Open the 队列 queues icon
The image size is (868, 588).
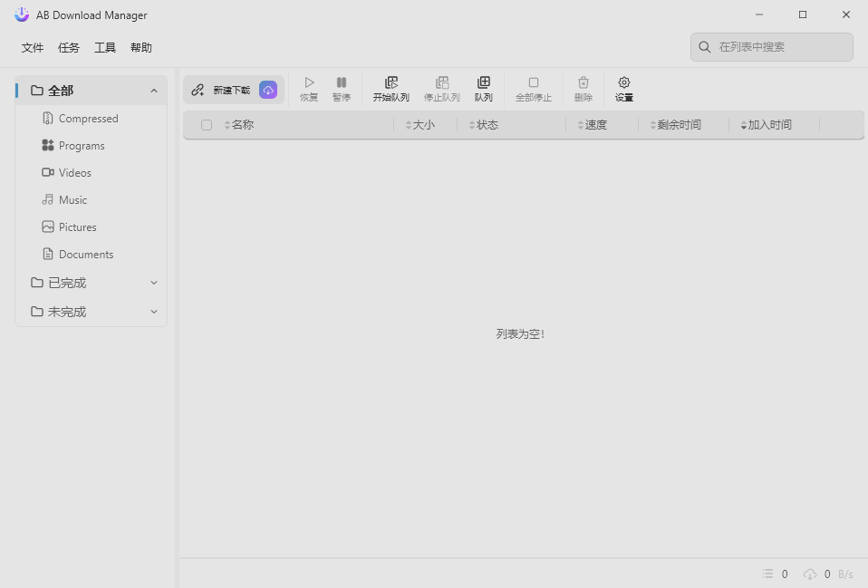tap(483, 82)
